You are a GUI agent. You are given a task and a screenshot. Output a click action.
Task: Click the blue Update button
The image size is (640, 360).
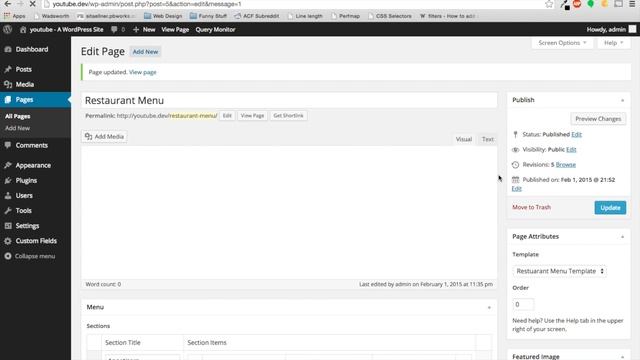[x=610, y=208]
